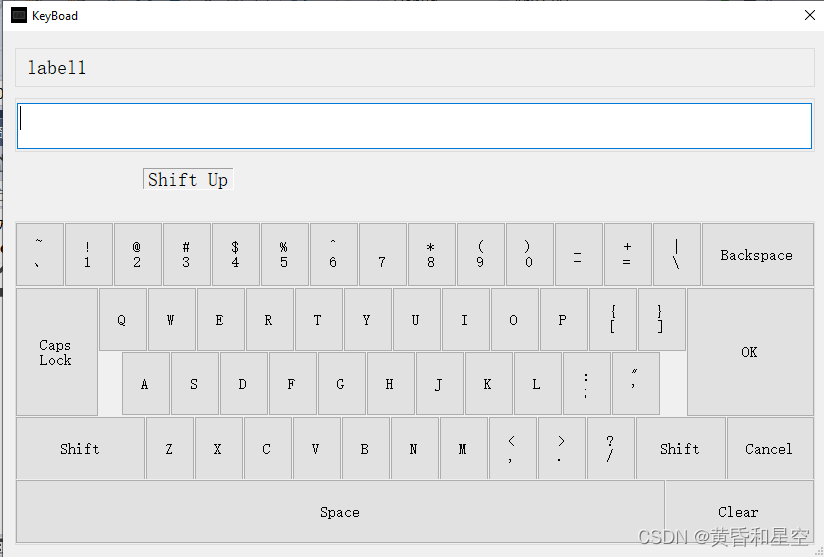The image size is (824, 557).
Task: Tap the tilde and backtick key
Action: [x=40, y=254]
